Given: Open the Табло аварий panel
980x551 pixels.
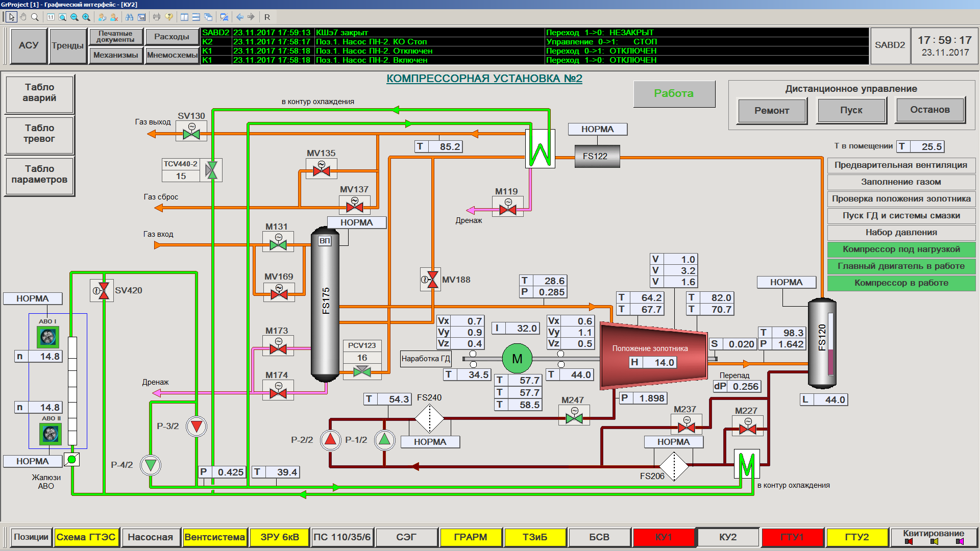Looking at the screenshot, I should point(39,93).
